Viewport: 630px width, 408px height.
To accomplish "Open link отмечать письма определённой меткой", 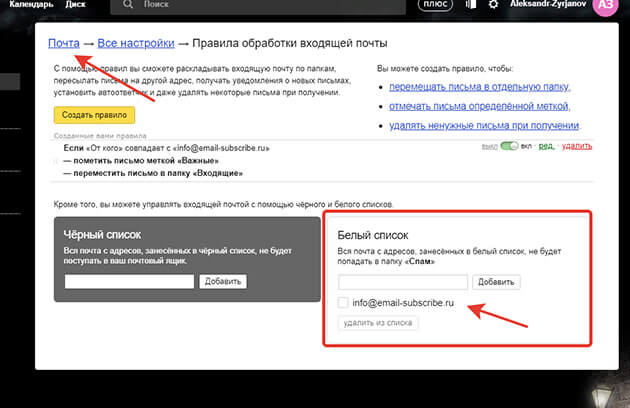I will click(x=479, y=106).
